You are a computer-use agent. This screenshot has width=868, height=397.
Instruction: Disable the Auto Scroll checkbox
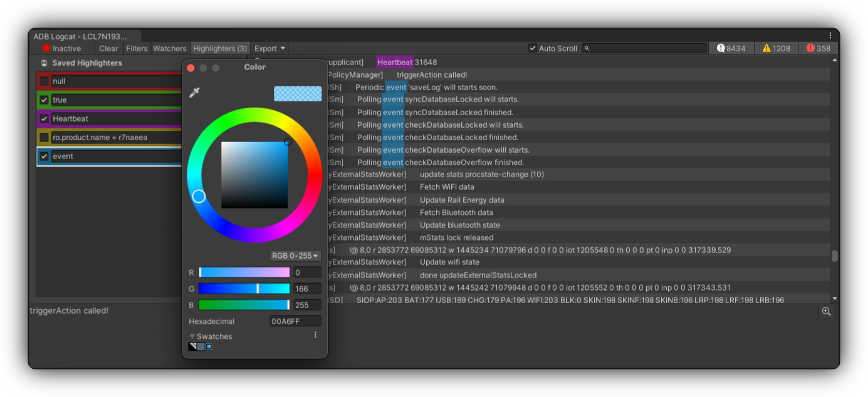[533, 48]
